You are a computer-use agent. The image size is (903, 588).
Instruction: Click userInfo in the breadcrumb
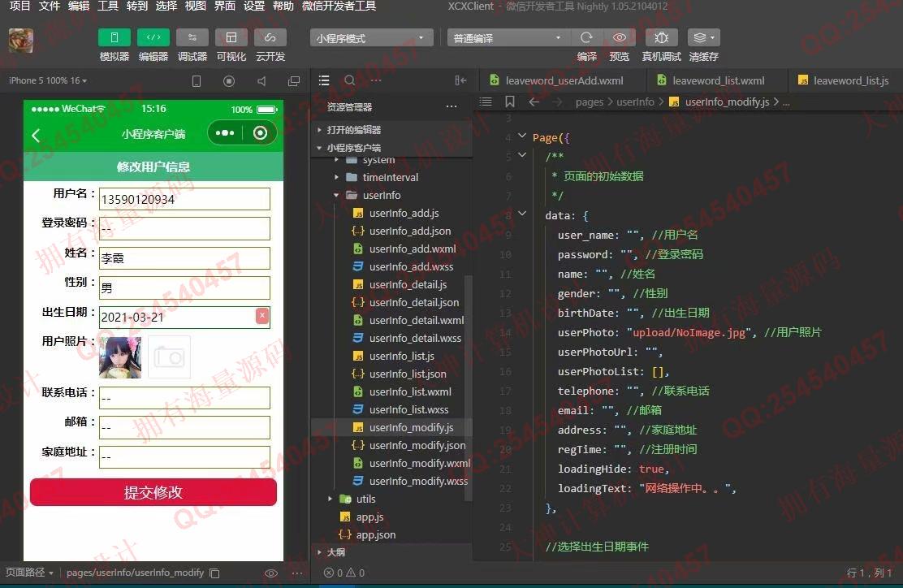pos(635,102)
